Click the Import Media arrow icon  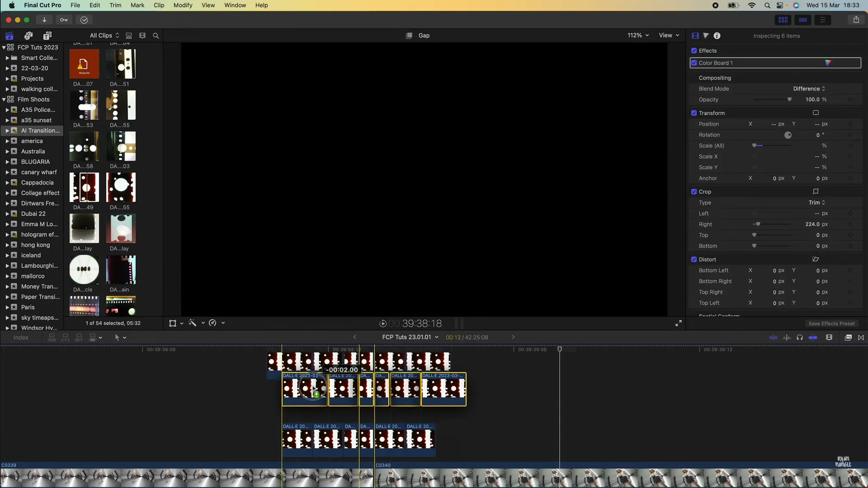pyautogui.click(x=44, y=20)
